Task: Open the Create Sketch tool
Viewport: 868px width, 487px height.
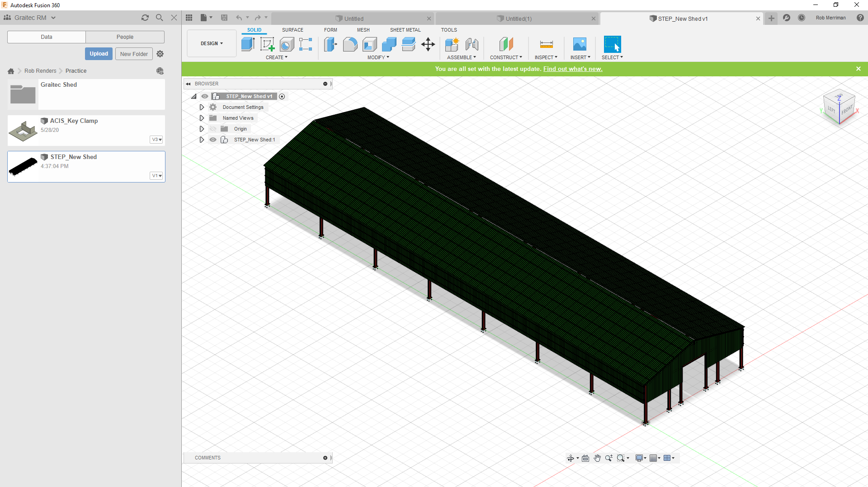Action: click(x=268, y=44)
